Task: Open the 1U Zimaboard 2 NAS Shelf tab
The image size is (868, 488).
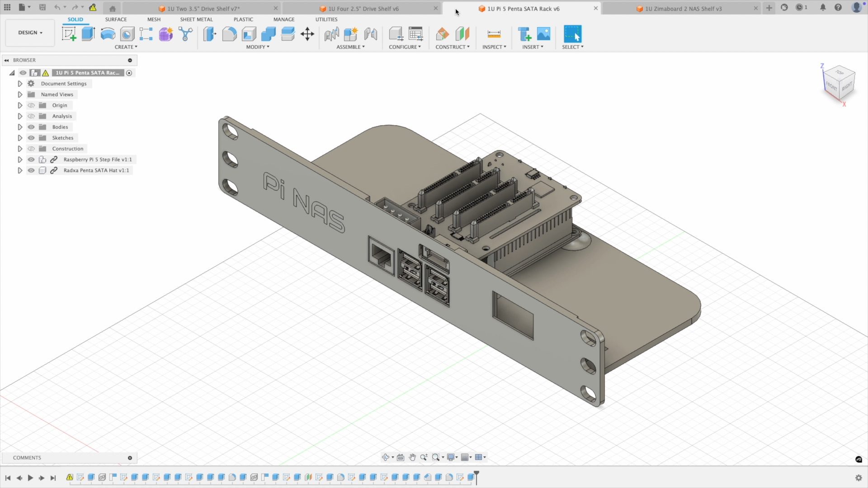Action: 683,9
